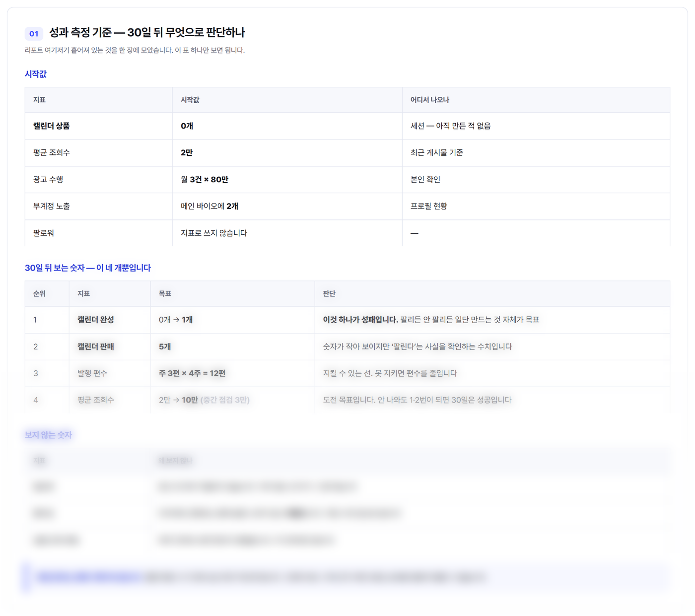The height and width of the screenshot is (616, 695).
Task: Click the subtitle starting with "리포트 여기저기 흩어져"
Action: tap(135, 50)
